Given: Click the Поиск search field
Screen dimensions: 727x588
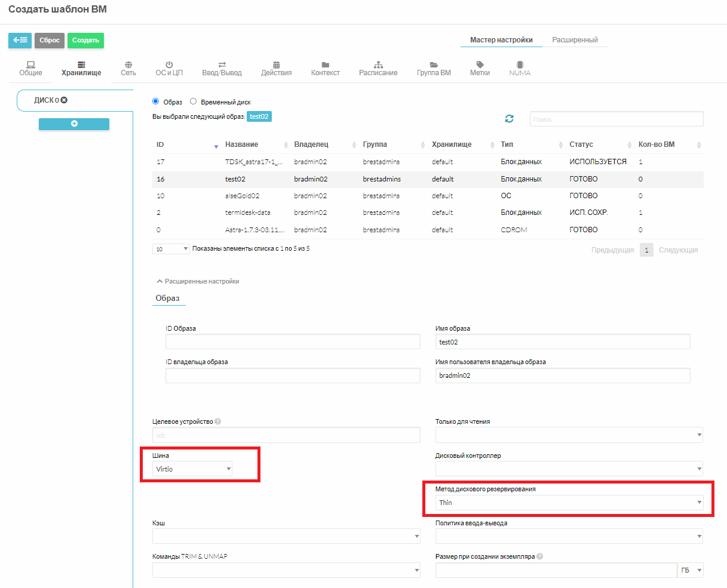Looking at the screenshot, I should click(x=616, y=119).
